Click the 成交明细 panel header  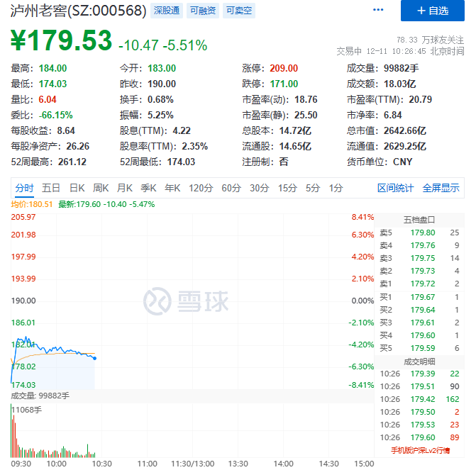pyautogui.click(x=419, y=362)
